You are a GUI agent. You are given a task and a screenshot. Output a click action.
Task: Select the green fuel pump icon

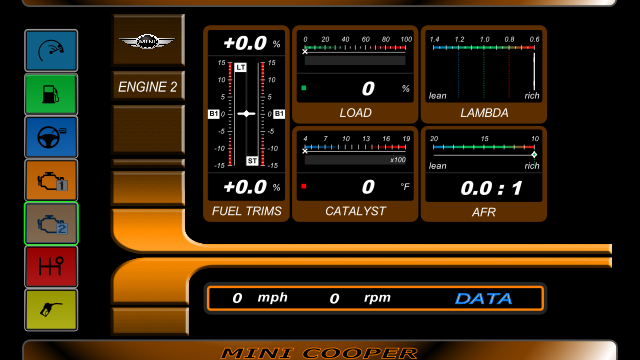51,94
